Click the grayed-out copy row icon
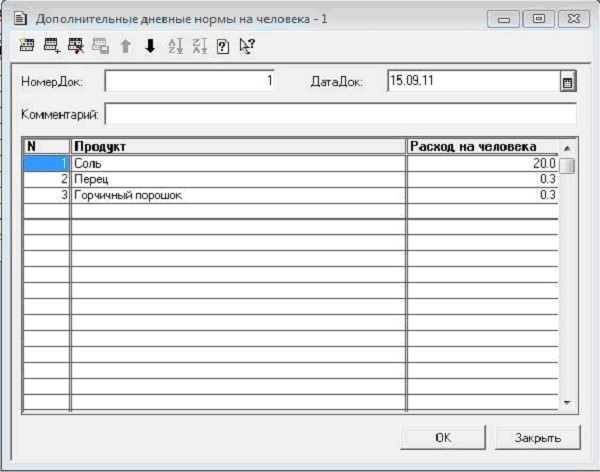 (x=100, y=45)
